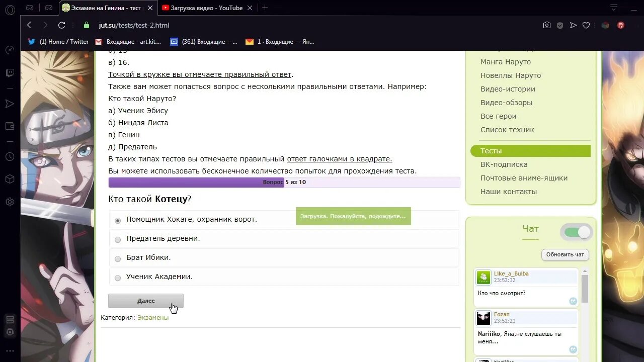Open the Opera main menu logo

point(10,10)
